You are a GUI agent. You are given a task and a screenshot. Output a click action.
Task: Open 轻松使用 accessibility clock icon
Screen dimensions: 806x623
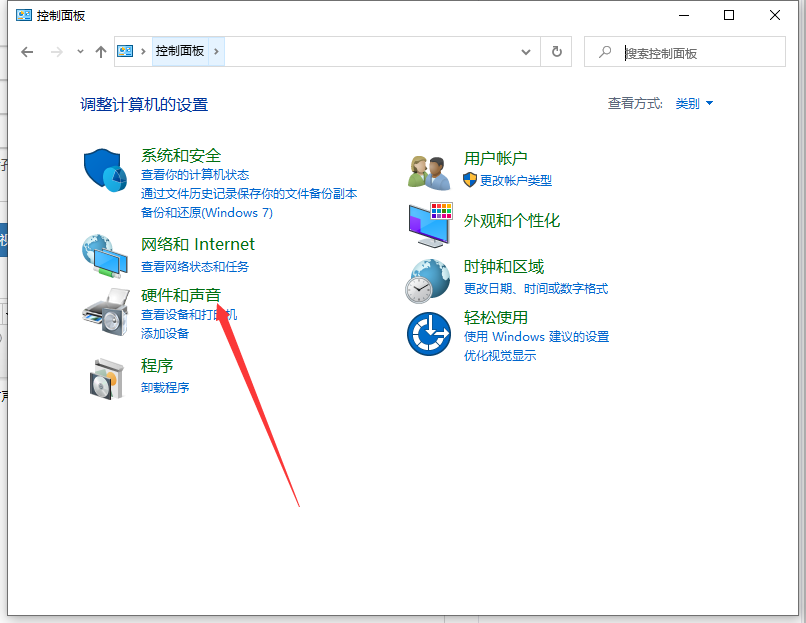(x=428, y=335)
